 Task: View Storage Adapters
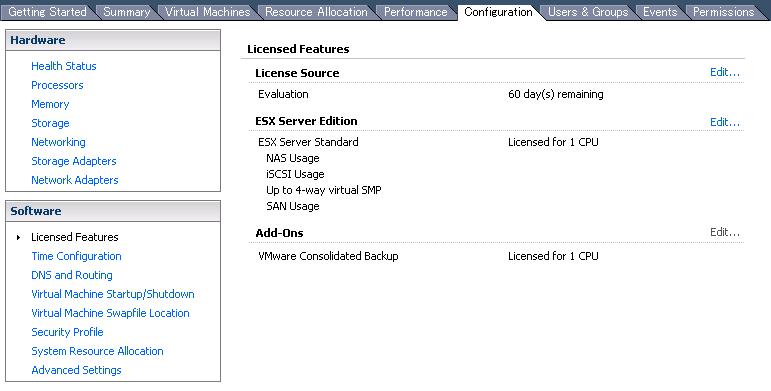click(x=74, y=161)
